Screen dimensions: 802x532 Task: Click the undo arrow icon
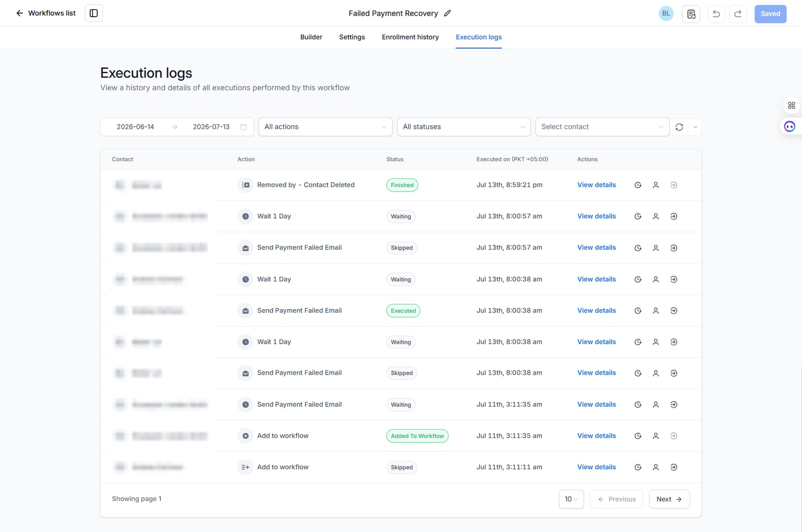point(716,14)
